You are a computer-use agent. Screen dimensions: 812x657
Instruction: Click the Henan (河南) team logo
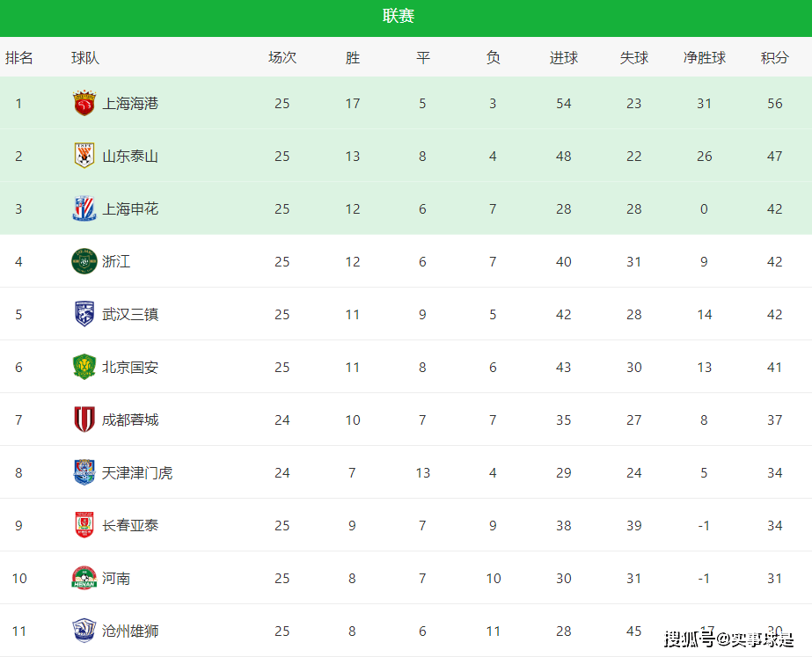coord(84,579)
